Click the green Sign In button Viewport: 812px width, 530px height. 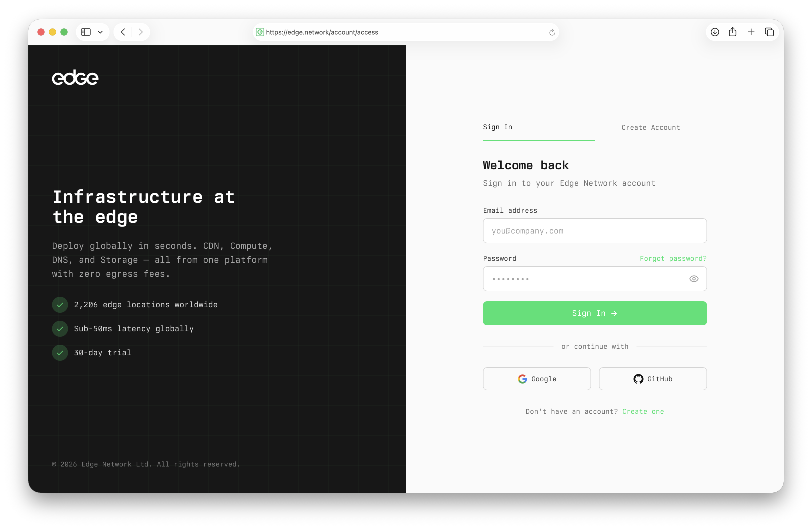(x=595, y=313)
